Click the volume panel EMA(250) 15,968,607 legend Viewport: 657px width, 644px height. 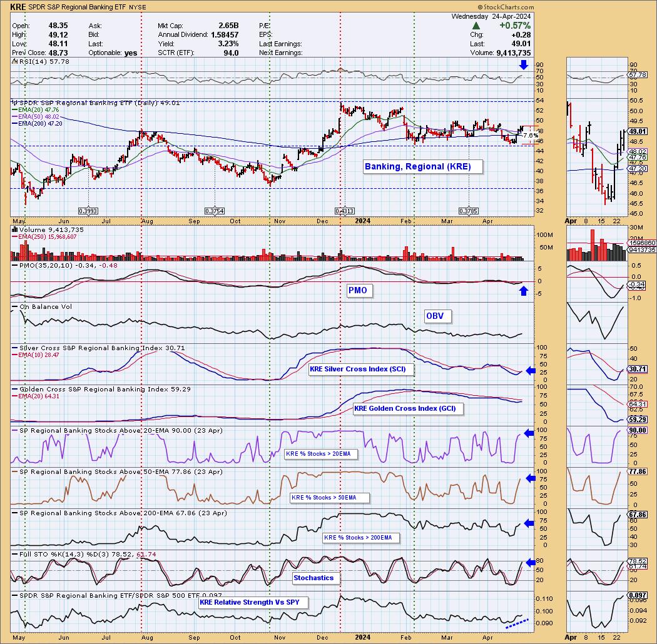coord(44,236)
